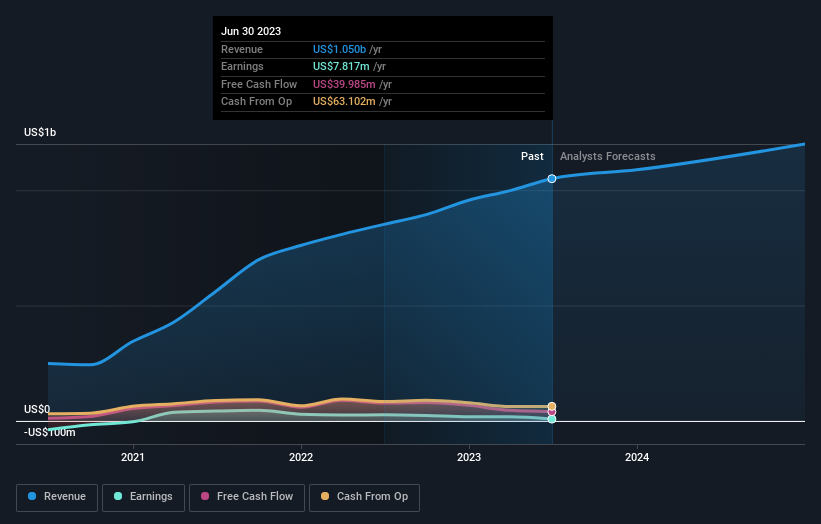Click the Cash From Op label in tooltip
The width and height of the screenshot is (821, 524).
[x=257, y=102]
